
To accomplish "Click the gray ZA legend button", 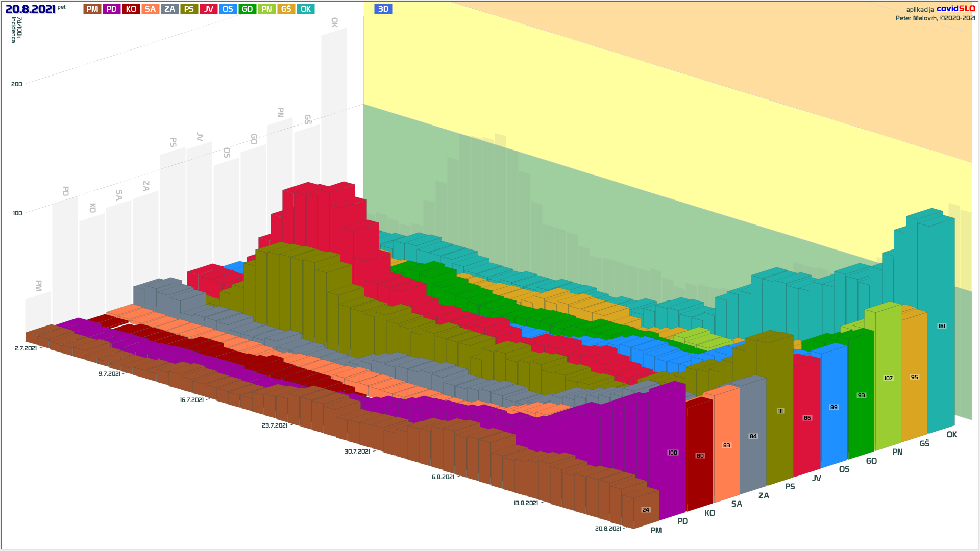I will 170,9.
